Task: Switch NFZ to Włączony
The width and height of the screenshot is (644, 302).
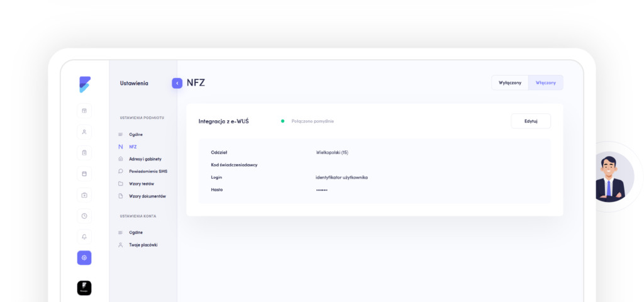Action: (545, 82)
